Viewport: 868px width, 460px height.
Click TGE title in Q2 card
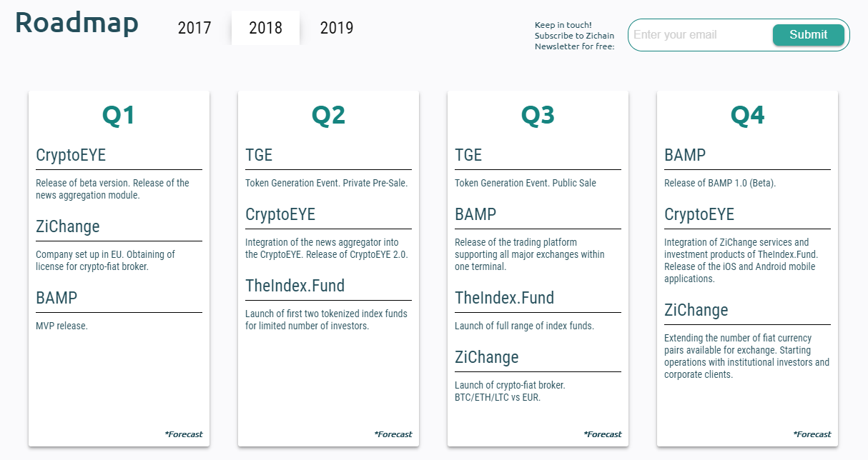point(259,155)
